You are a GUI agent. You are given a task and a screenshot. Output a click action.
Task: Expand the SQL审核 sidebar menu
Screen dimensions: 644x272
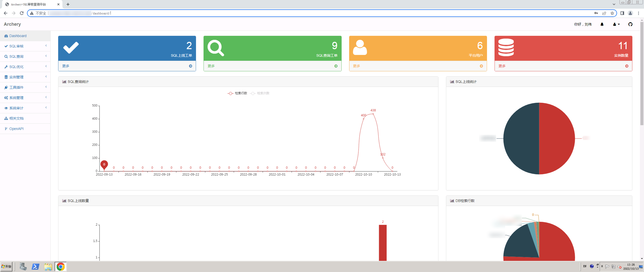click(17, 46)
